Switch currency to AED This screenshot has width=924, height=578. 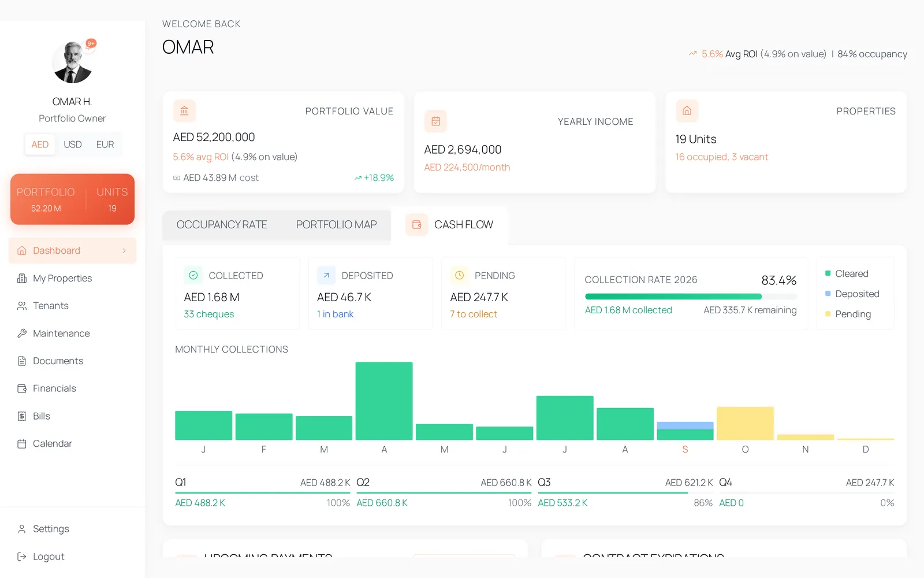(40, 144)
